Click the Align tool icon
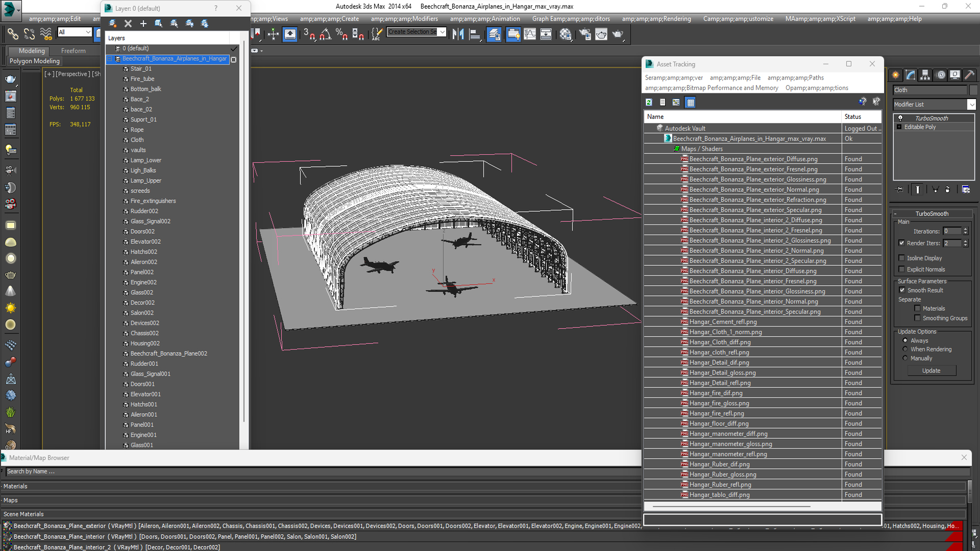 (x=475, y=34)
